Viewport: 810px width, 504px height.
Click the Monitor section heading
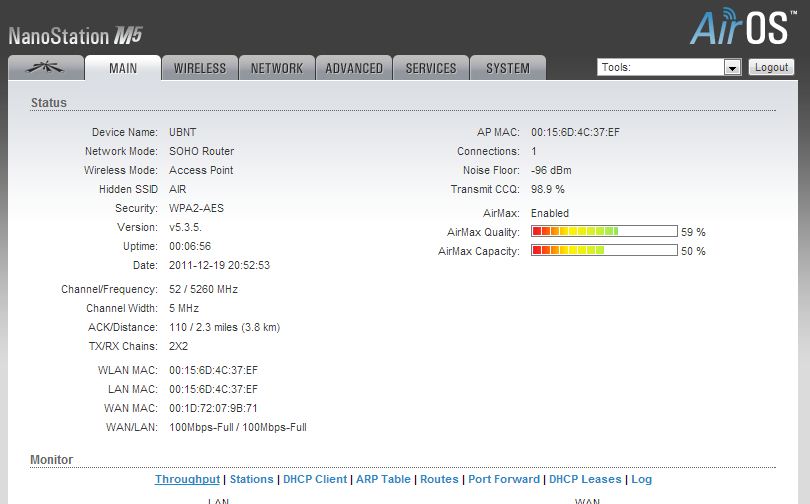pyautogui.click(x=52, y=460)
